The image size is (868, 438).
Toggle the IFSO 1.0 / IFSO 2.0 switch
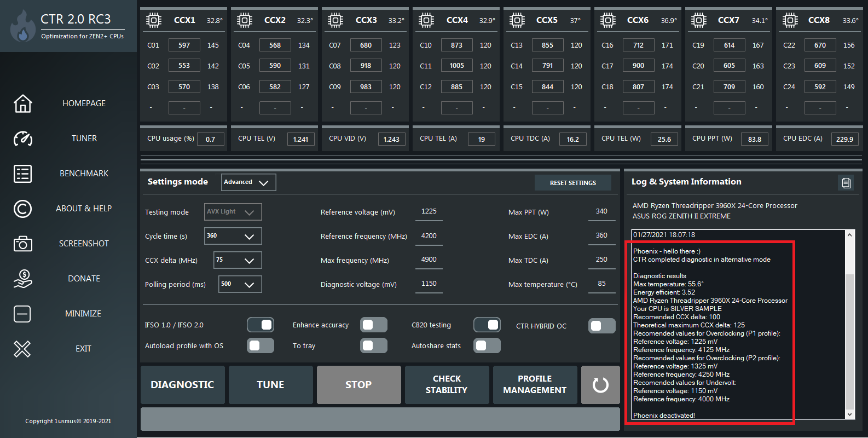click(x=261, y=325)
